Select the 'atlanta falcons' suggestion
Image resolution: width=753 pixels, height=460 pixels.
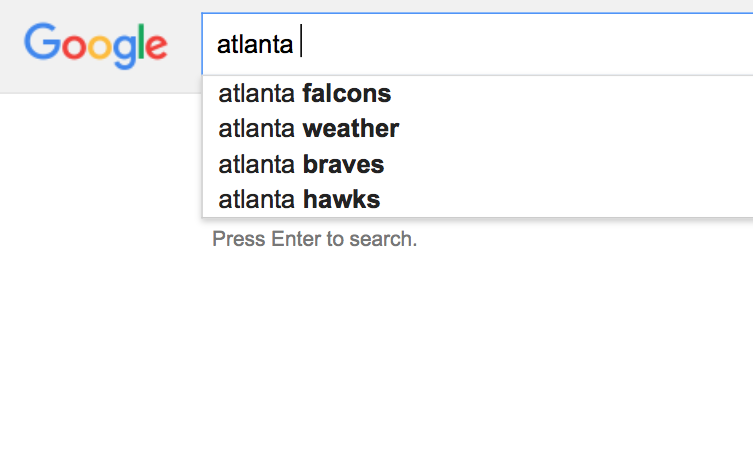click(304, 94)
